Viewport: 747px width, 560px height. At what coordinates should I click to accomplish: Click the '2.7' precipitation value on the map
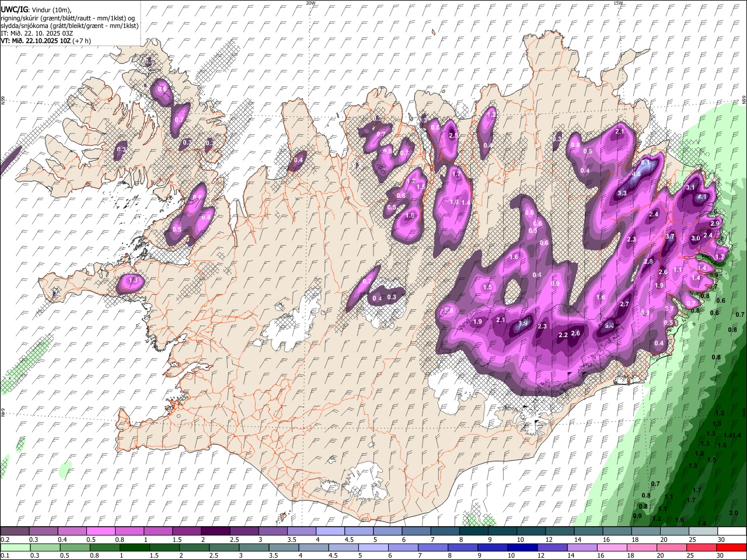click(x=624, y=304)
